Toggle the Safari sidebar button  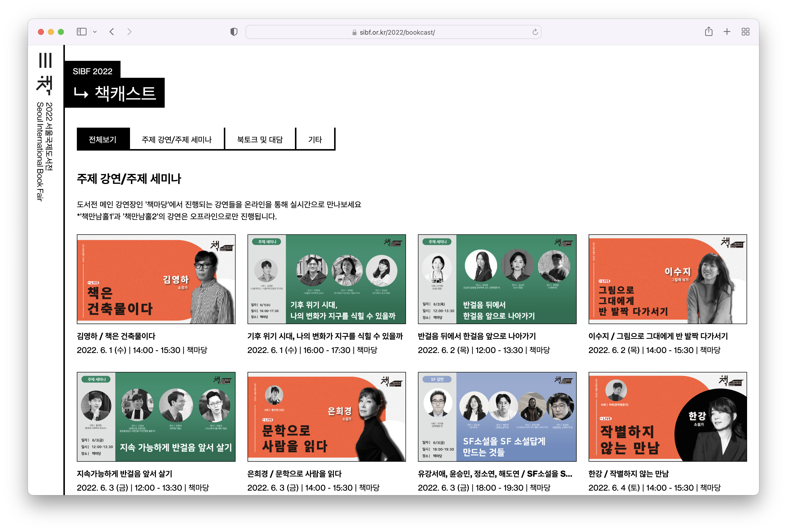82,32
